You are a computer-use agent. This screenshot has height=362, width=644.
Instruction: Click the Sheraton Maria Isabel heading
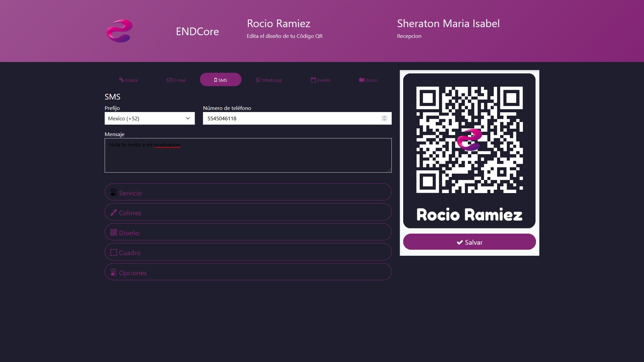point(448,23)
